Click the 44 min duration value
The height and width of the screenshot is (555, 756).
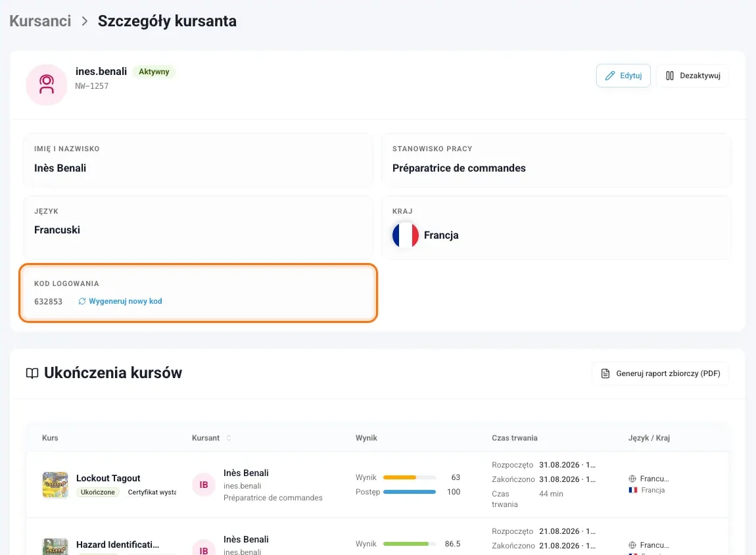551,494
